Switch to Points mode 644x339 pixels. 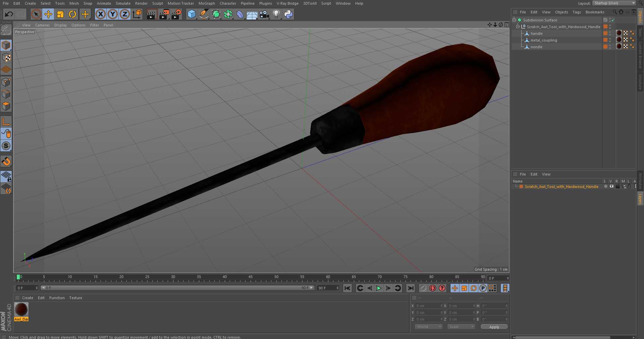point(6,82)
